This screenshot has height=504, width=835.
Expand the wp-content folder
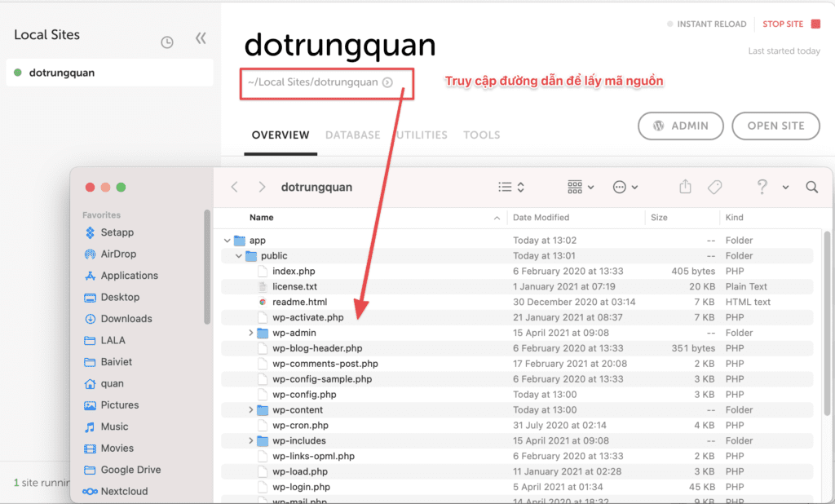click(251, 410)
